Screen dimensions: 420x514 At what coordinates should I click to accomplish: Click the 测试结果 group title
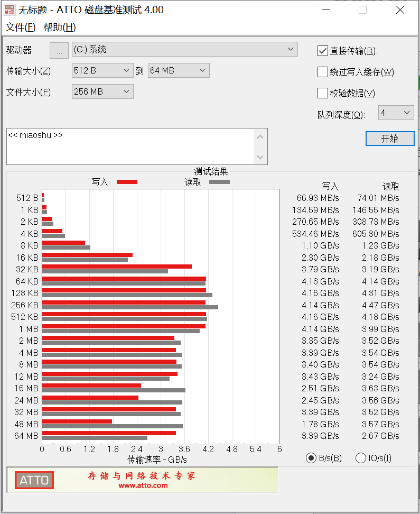pos(211,171)
